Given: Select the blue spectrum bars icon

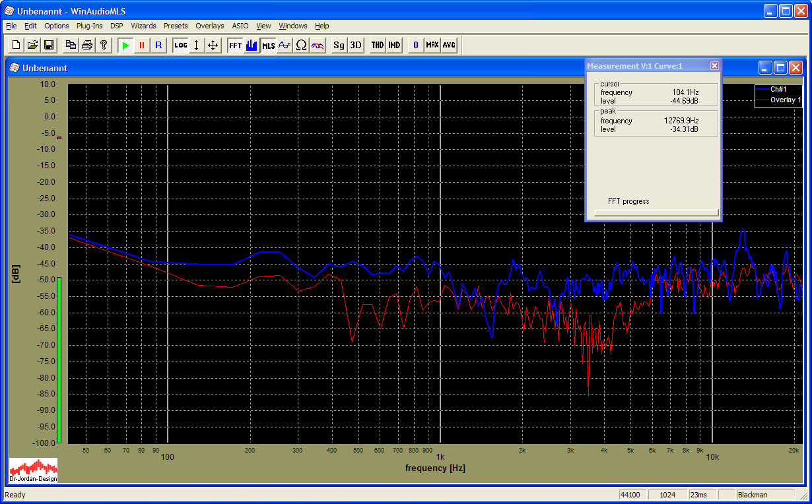Looking at the screenshot, I should coord(252,46).
